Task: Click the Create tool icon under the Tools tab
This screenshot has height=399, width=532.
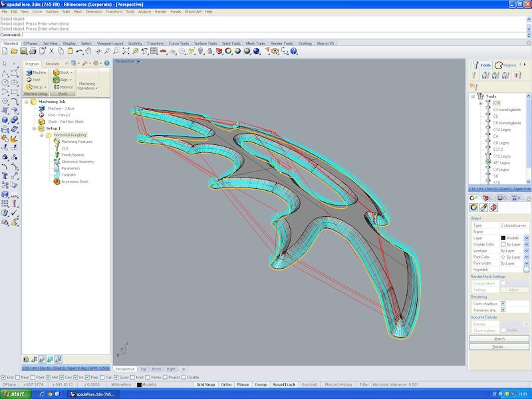Action: (474, 75)
